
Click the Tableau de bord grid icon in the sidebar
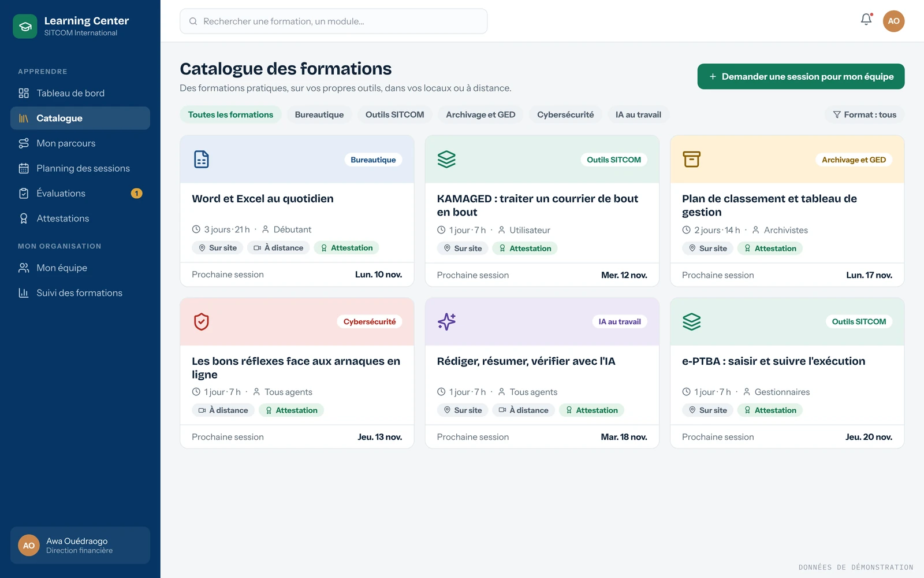coord(24,93)
